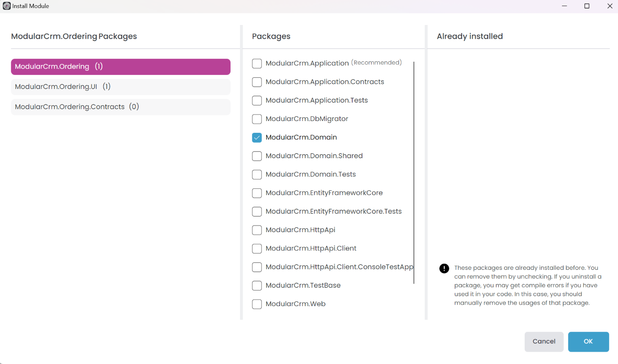Screen dimensions: 618x364
Task: Select ModularCrm.Ordering.UI package group
Action: point(121,87)
